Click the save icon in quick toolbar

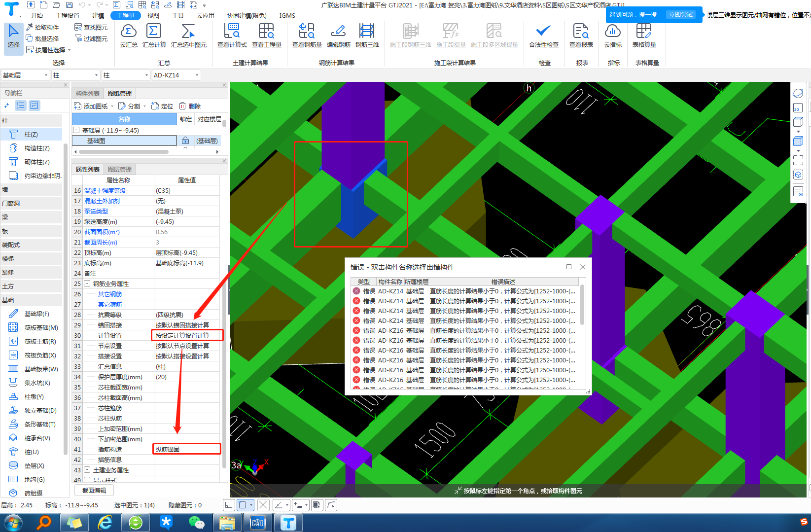[x=69, y=5]
